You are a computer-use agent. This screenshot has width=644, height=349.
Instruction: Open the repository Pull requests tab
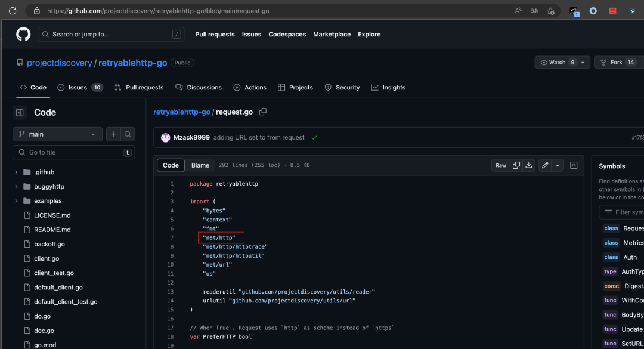pyautogui.click(x=139, y=88)
